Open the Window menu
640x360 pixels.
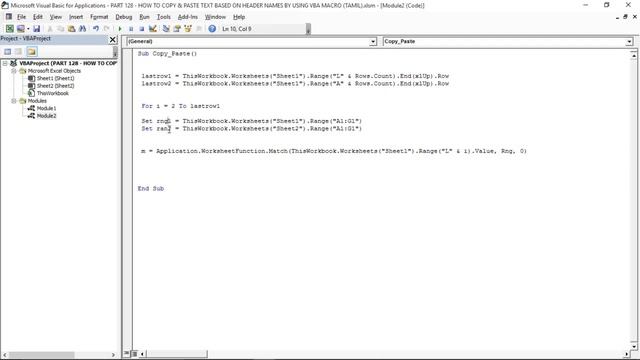point(215,17)
